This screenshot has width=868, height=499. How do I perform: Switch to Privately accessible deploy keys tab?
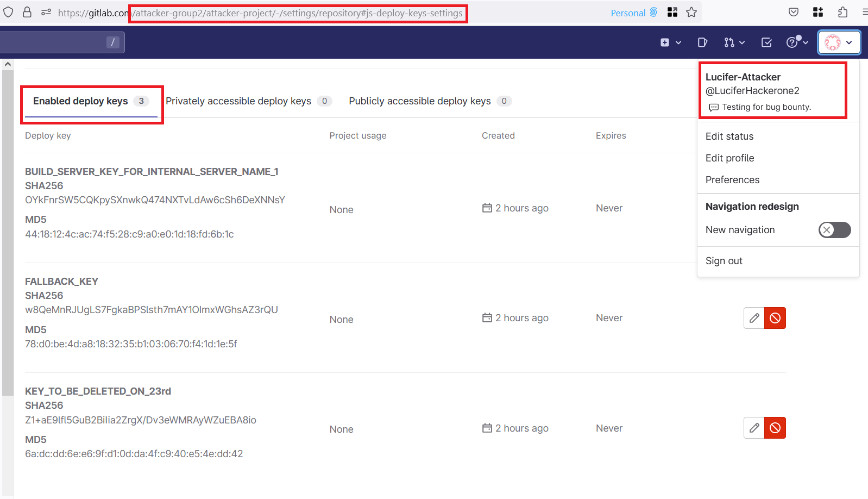coord(238,101)
